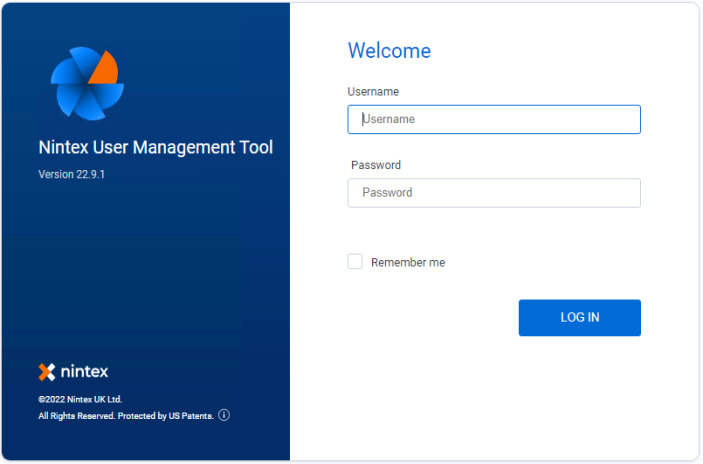Image resolution: width=703 pixels, height=464 pixels.
Task: Click the Remember me label text
Action: [407, 263]
